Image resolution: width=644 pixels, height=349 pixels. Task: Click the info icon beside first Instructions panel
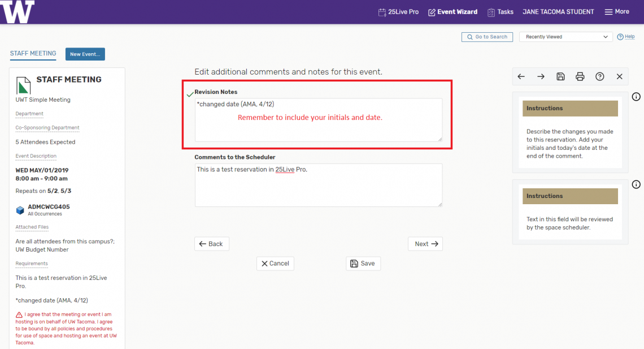click(x=636, y=97)
